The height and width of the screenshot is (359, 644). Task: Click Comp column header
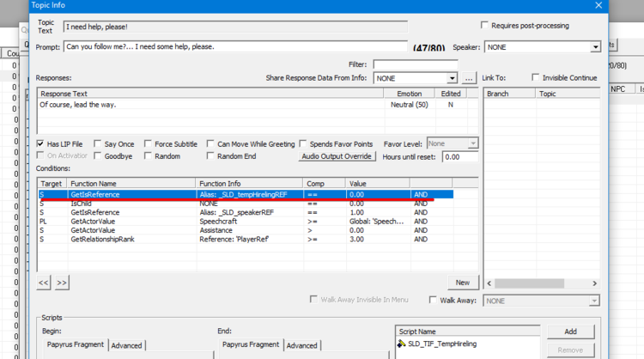point(325,184)
